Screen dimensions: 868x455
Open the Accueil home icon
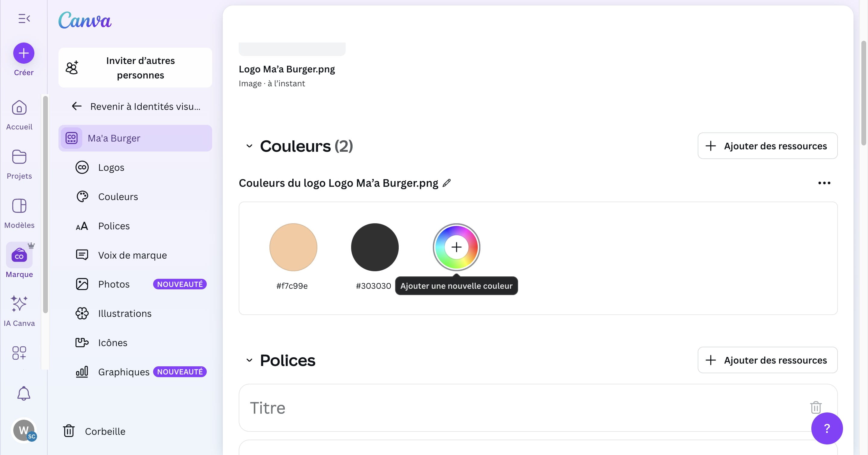tap(19, 108)
